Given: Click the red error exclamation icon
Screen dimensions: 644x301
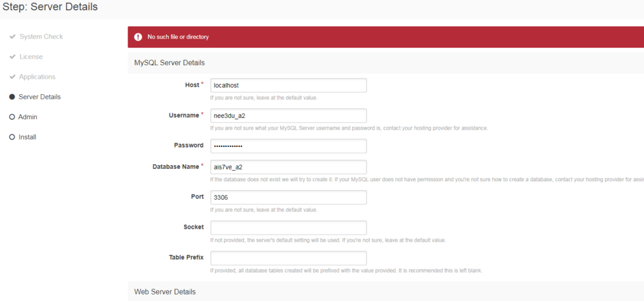Looking at the screenshot, I should pyautogui.click(x=138, y=37).
